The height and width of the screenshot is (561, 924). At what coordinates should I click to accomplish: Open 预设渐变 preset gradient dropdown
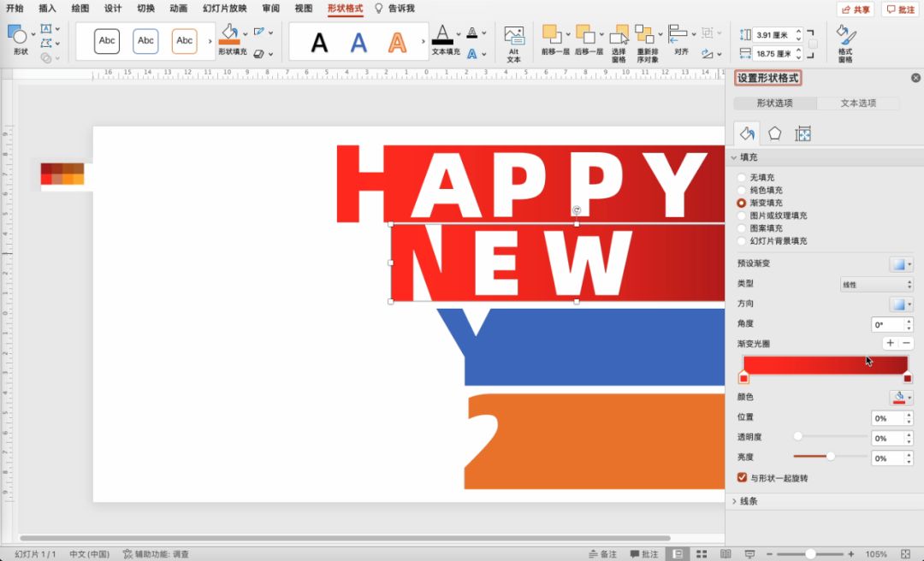click(901, 264)
